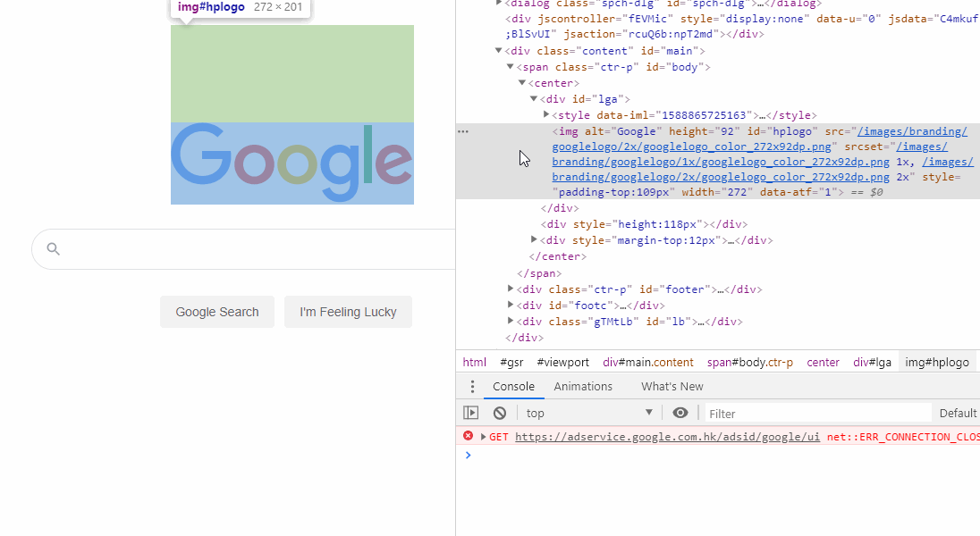Select #viewport in the breadcrumb bar
The image size is (980, 536).
tap(562, 363)
